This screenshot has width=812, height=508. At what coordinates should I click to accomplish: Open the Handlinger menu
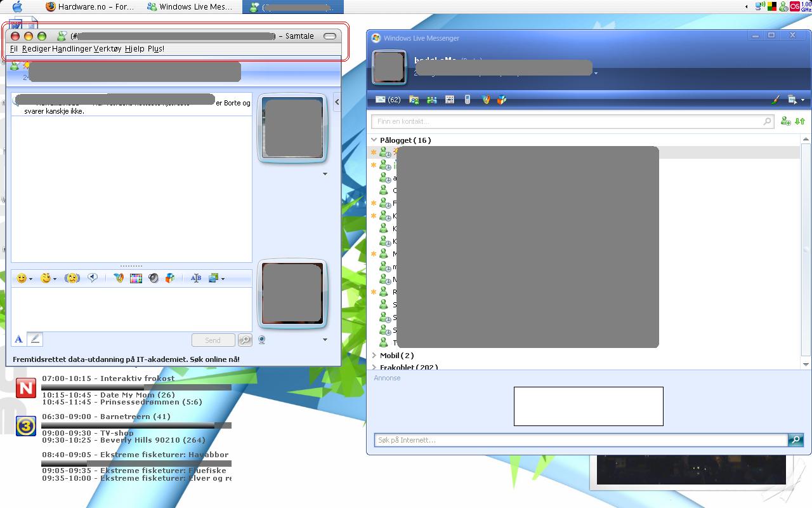(x=72, y=49)
